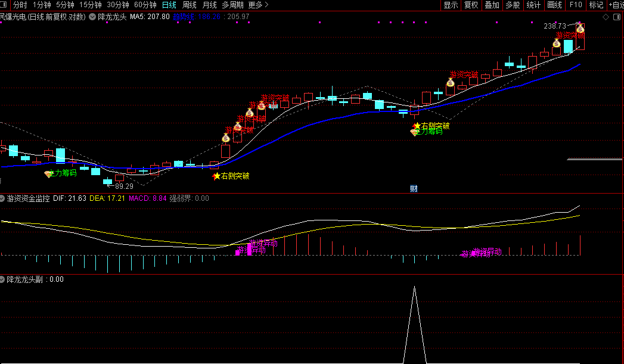Click the 叠加 overlay button
The image size is (624, 364).
[492, 5]
